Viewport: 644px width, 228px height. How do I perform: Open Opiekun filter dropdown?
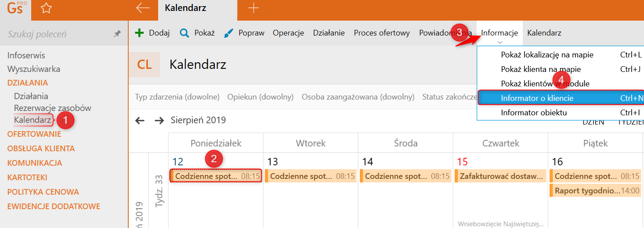(260, 97)
